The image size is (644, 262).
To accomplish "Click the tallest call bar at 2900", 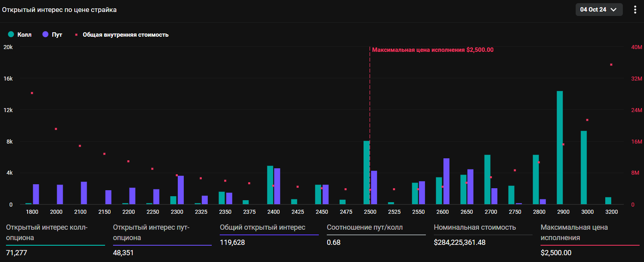I will (x=560, y=148).
